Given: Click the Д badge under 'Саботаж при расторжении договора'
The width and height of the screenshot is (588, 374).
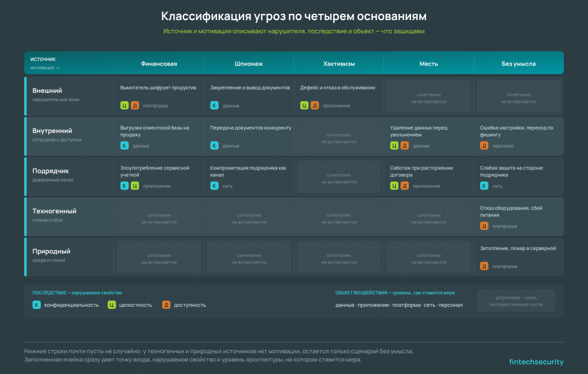Looking at the screenshot, I should point(405,186).
